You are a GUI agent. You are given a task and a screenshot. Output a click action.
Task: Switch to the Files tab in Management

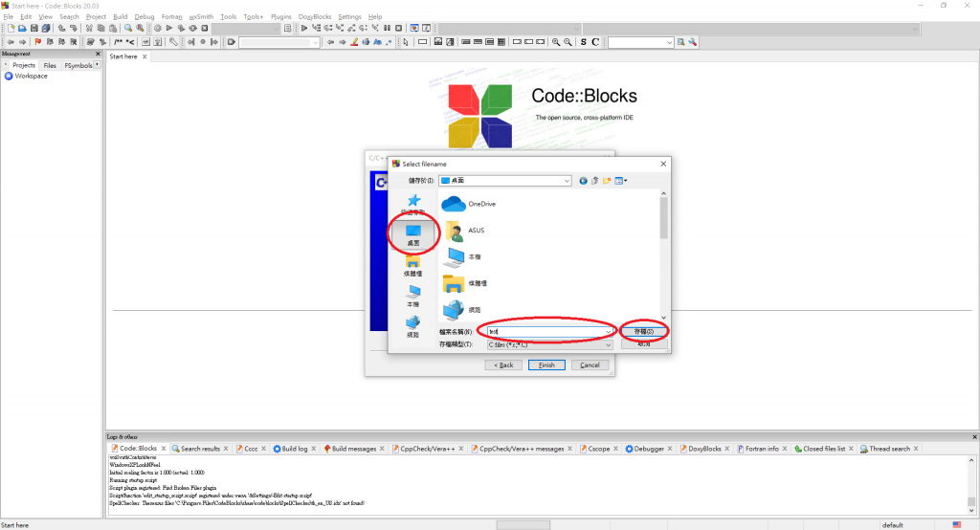click(x=50, y=65)
